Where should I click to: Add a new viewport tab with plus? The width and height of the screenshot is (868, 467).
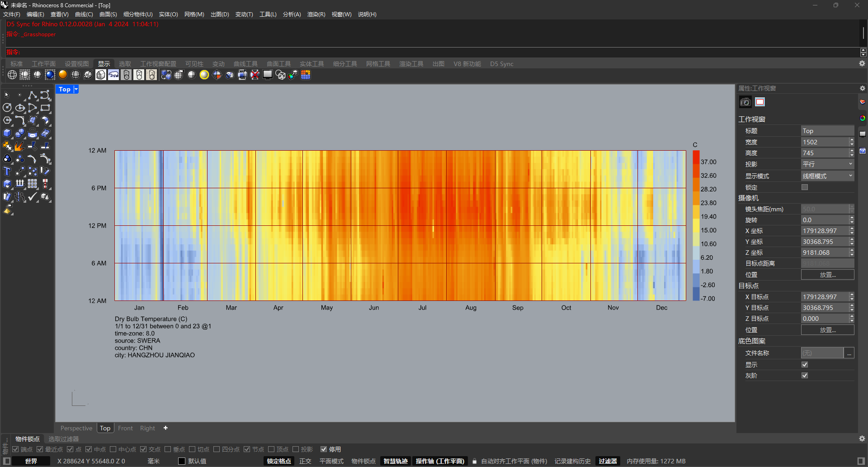pos(165,428)
